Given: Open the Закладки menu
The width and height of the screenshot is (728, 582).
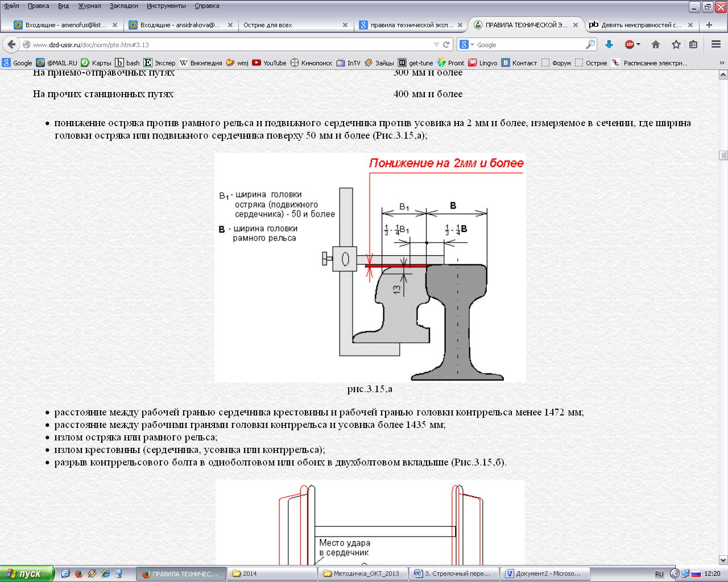Looking at the screenshot, I should [x=124, y=6].
